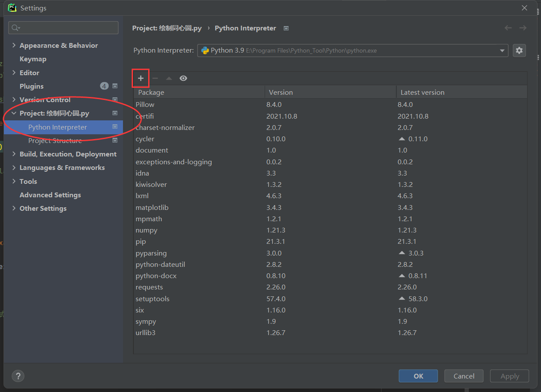Select Python Interpreter in settings tree
This screenshot has width=541, height=392.
point(63,127)
